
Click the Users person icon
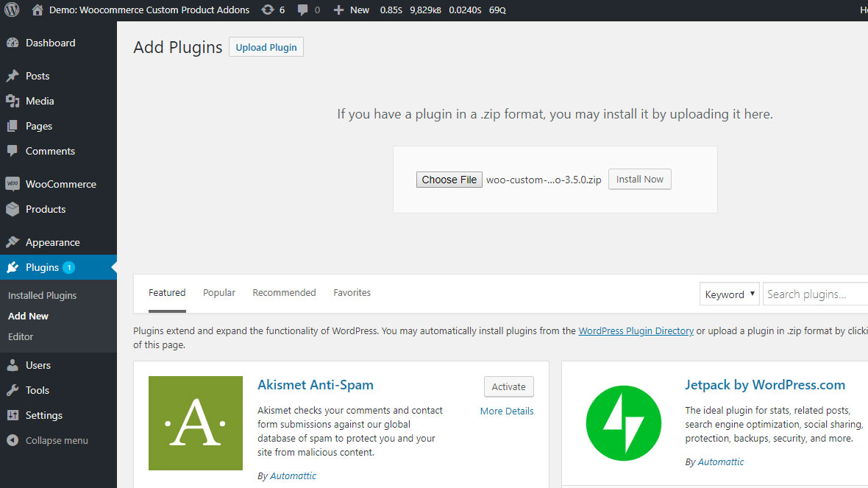point(13,365)
